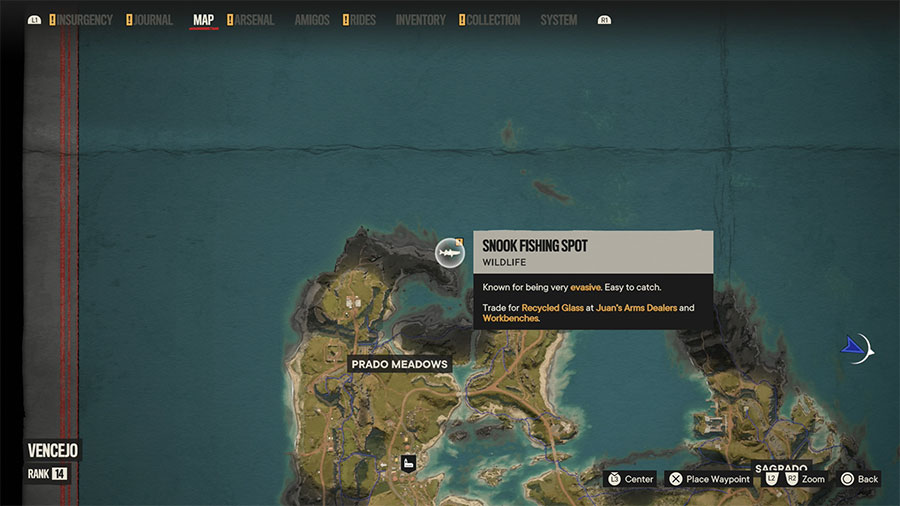
Task: Open the Arsenal tab
Action: point(251,20)
